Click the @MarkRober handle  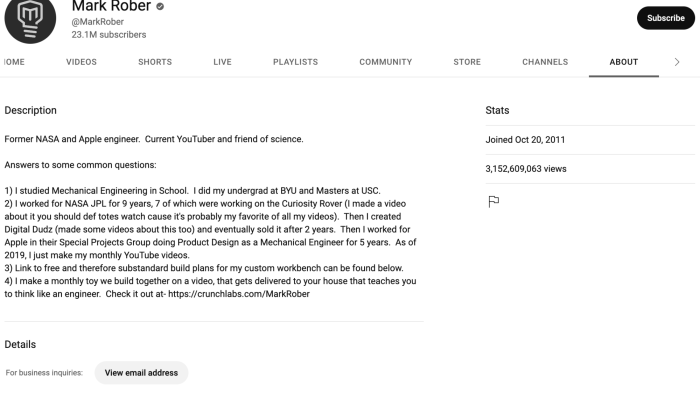pyautogui.click(x=98, y=21)
